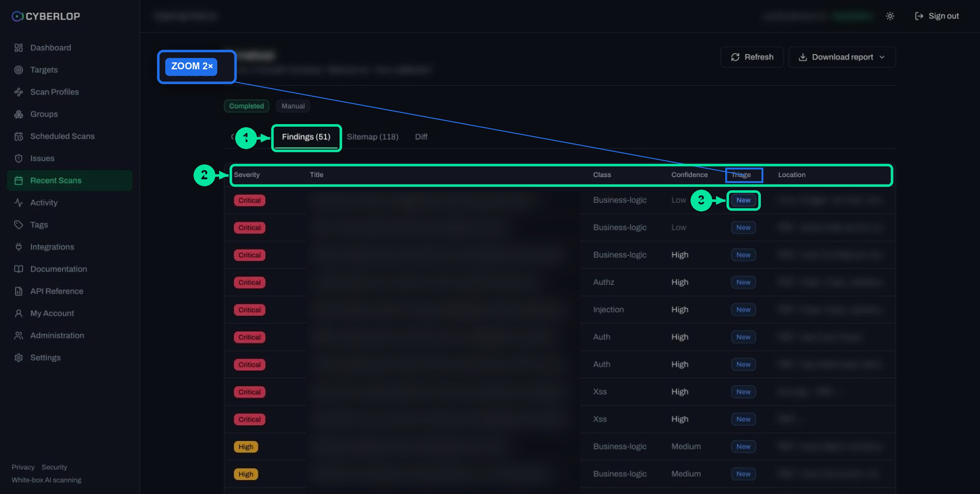The image size is (980, 494).
Task: Click the Administration users icon
Action: point(18,335)
